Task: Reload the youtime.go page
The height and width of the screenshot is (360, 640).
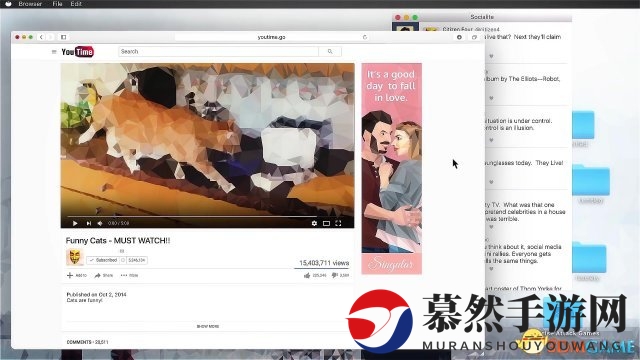Action: tap(364, 37)
